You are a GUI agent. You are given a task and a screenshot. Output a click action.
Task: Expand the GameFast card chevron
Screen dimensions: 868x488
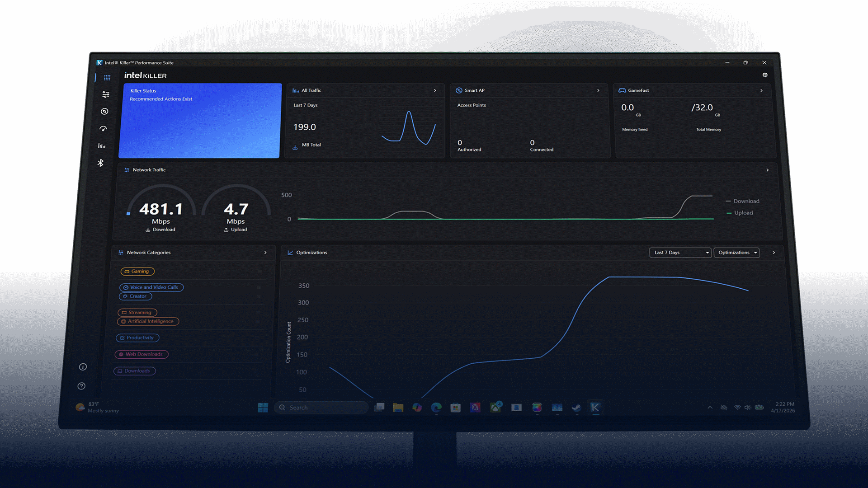[x=762, y=90]
